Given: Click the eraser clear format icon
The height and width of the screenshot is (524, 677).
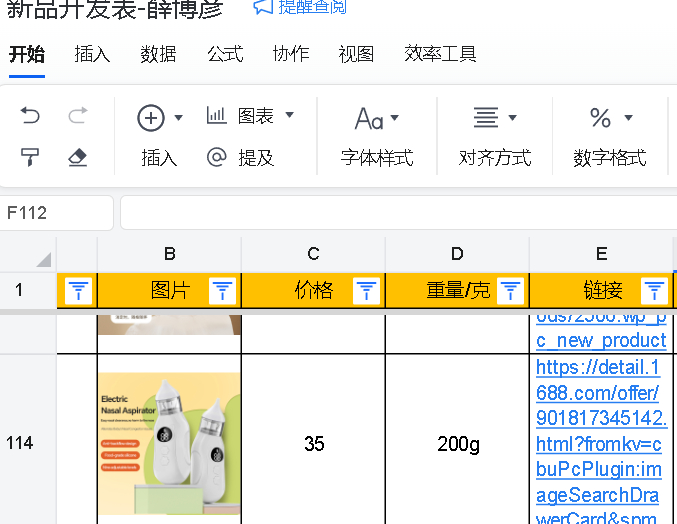Looking at the screenshot, I should click(x=78, y=158).
